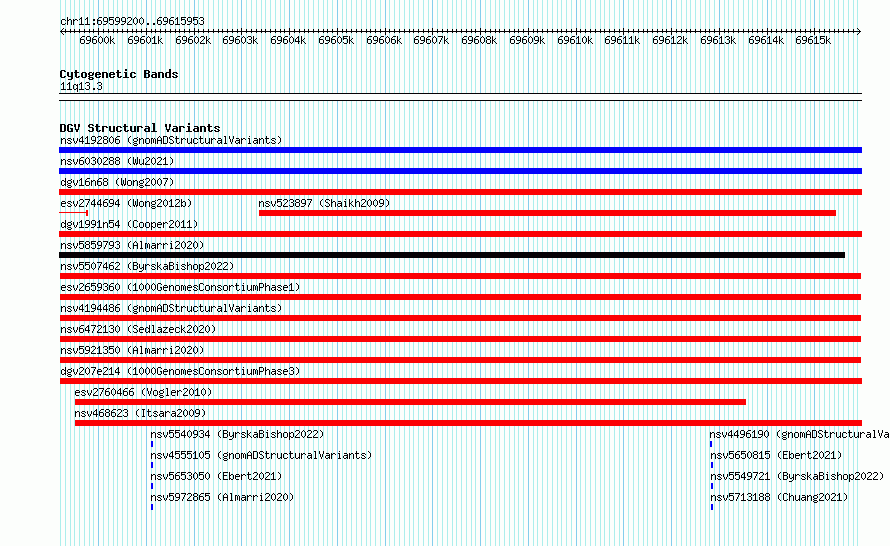This screenshot has width=890, height=546.
Task: Click the 69604k ruler position
Action: (x=288, y=40)
